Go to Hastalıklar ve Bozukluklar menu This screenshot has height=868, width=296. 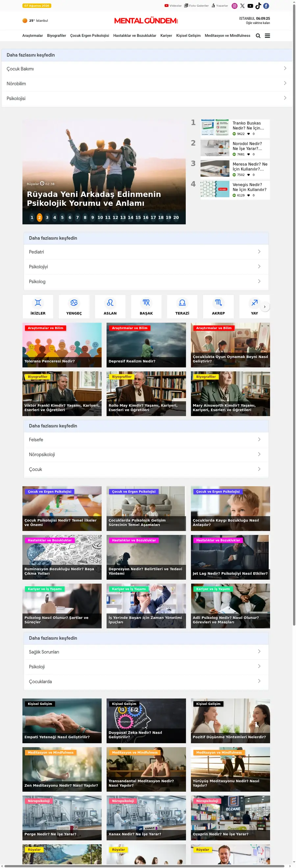click(135, 36)
